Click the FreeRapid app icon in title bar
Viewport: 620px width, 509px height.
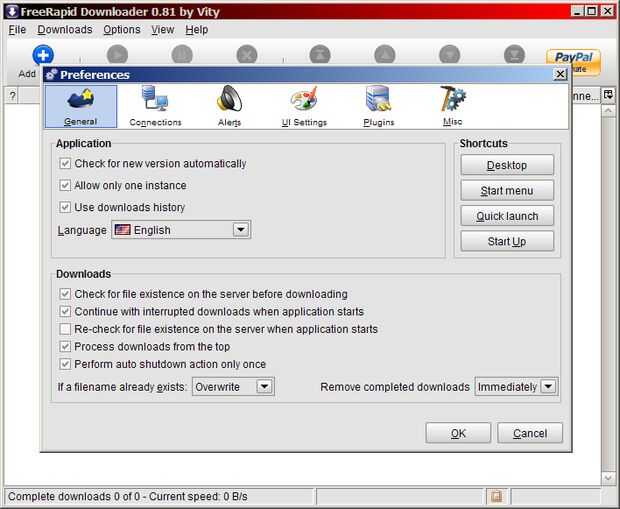11,11
